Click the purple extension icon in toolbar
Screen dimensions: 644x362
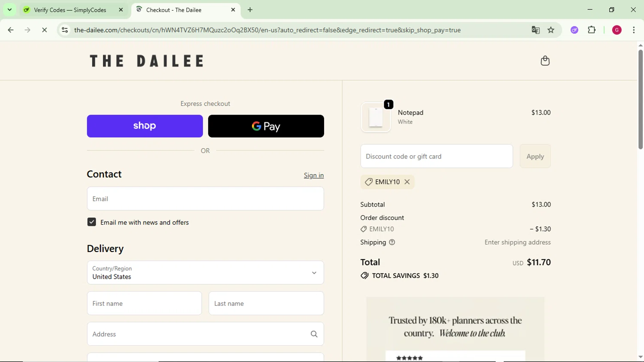(x=574, y=30)
